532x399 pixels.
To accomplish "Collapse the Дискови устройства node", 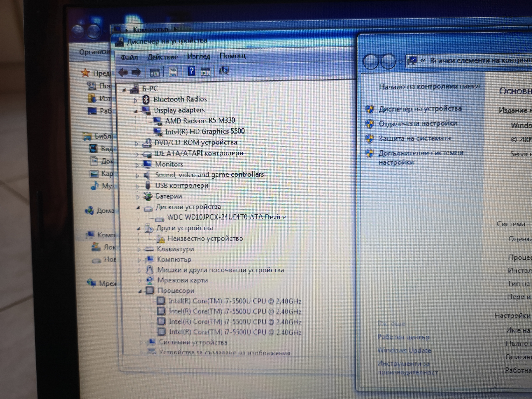I will tap(138, 208).
